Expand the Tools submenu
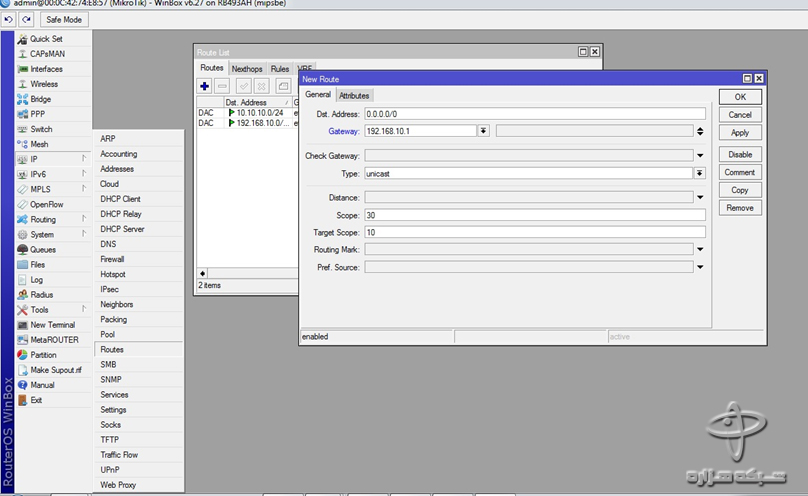808x496 pixels. [x=54, y=310]
